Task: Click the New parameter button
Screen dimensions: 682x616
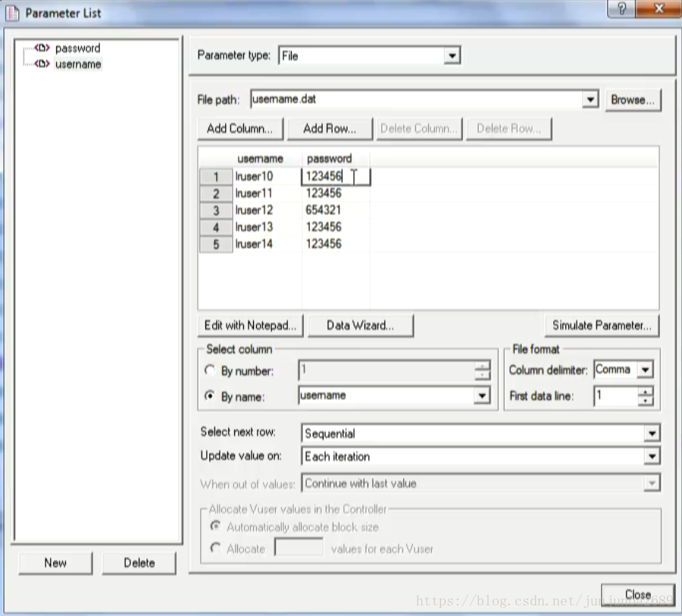Action: click(x=55, y=564)
